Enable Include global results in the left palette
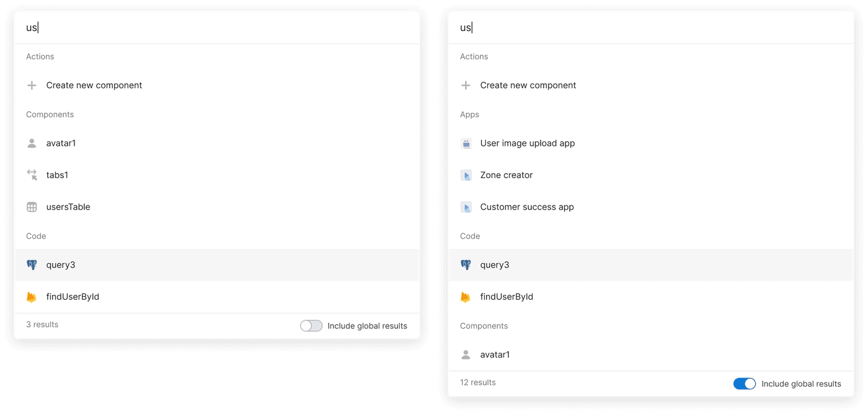Screen dimensions: 868x414 (x=311, y=325)
